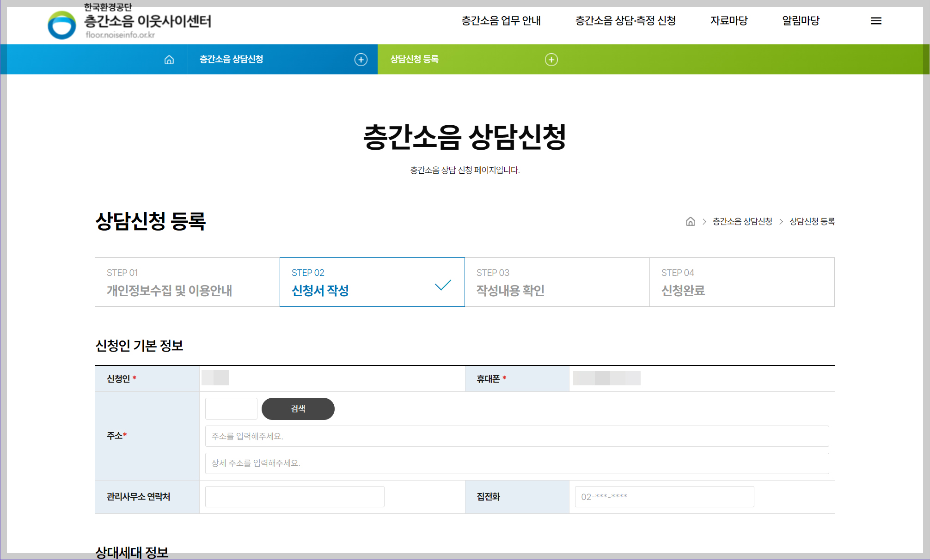Screen dimensions: 930x560
Task: Click the 주소를 입력해주세요 address field
Action: [516, 436]
